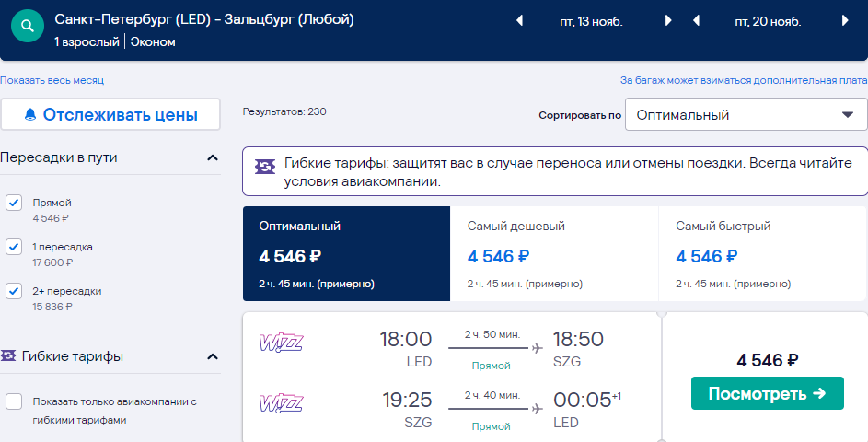Click Отслеживать цены button

click(x=110, y=115)
